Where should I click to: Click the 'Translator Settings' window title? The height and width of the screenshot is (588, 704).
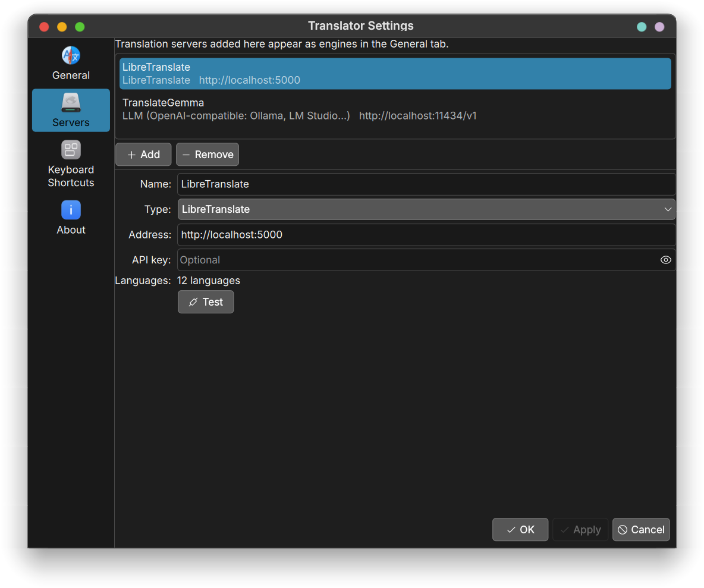(360, 26)
